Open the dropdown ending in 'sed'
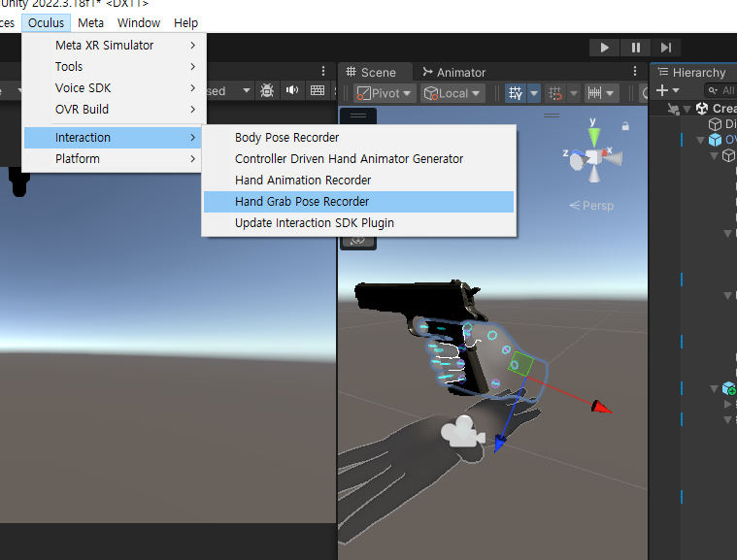The image size is (737, 560). [x=229, y=90]
